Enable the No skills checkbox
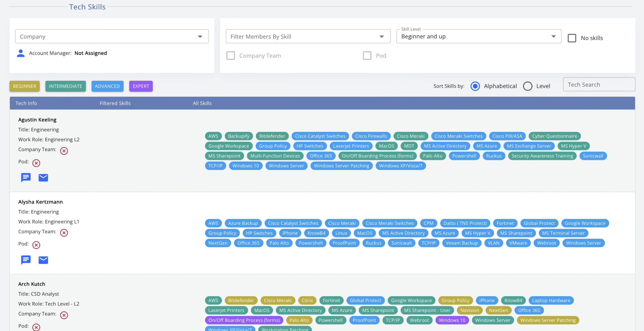The width and height of the screenshot is (644, 331). point(572,38)
